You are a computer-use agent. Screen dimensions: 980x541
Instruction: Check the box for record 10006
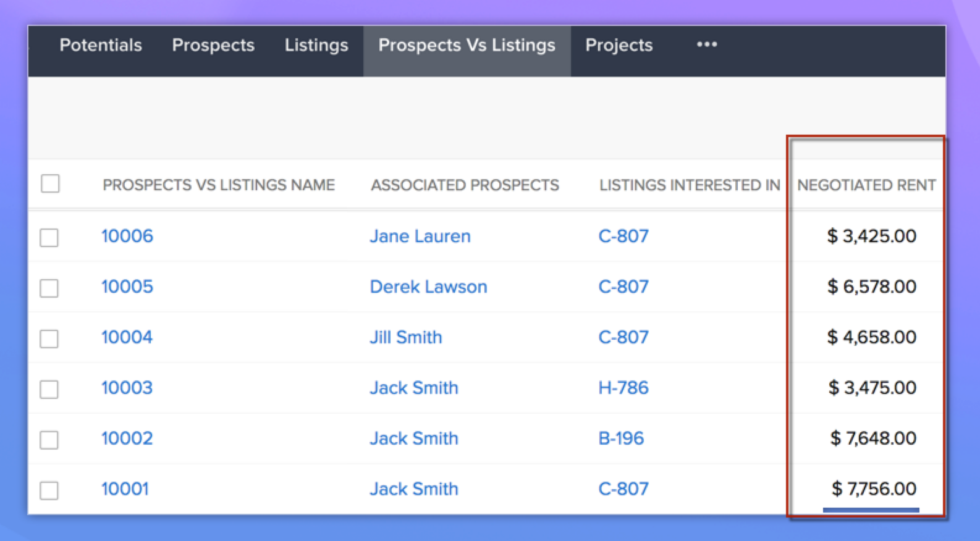pos(49,237)
